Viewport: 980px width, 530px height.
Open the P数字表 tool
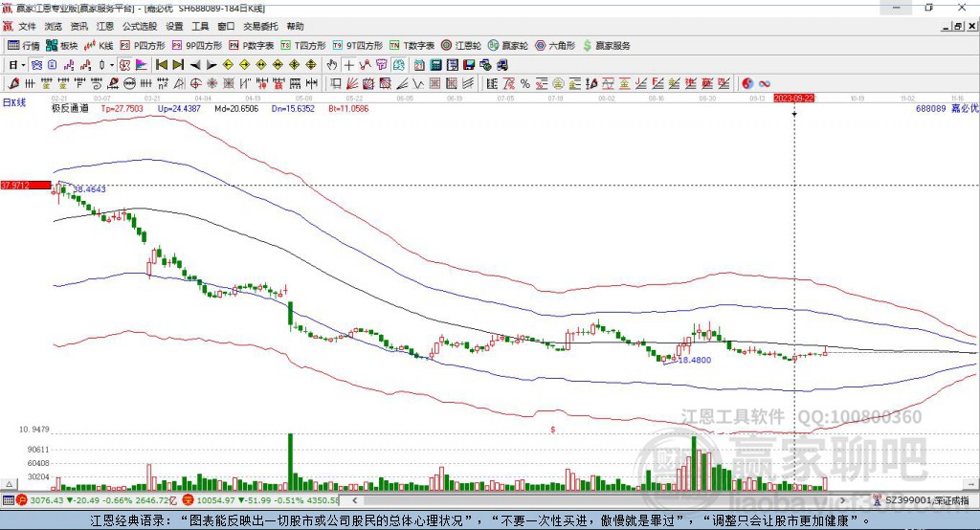[252, 46]
